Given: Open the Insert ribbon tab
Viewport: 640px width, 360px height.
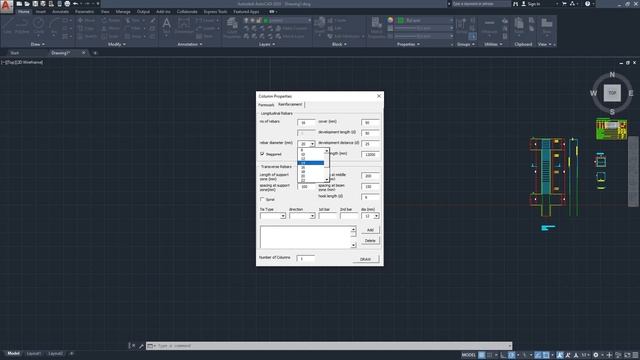Looking at the screenshot, I should 40,12.
